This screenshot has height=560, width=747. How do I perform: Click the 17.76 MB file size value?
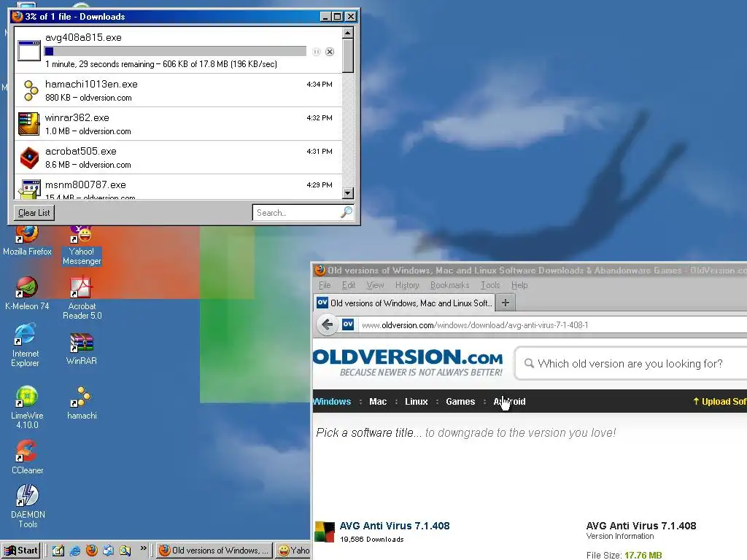coord(643,555)
